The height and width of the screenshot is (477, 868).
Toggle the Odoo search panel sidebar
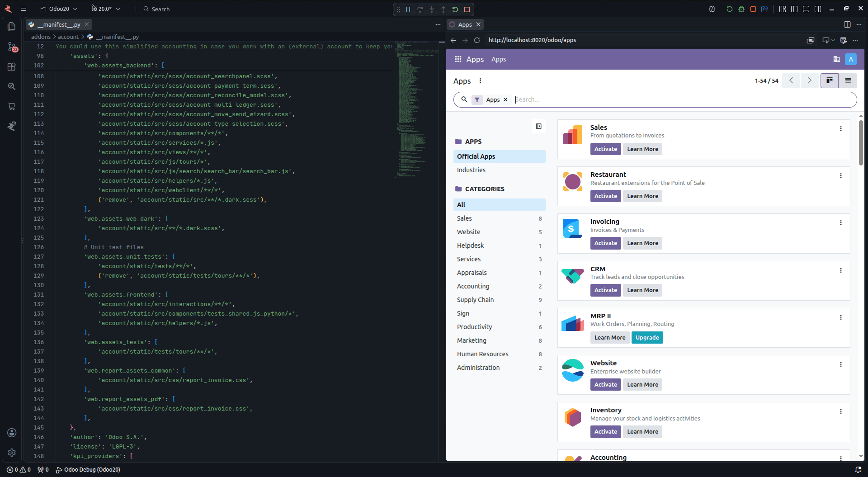(538, 126)
